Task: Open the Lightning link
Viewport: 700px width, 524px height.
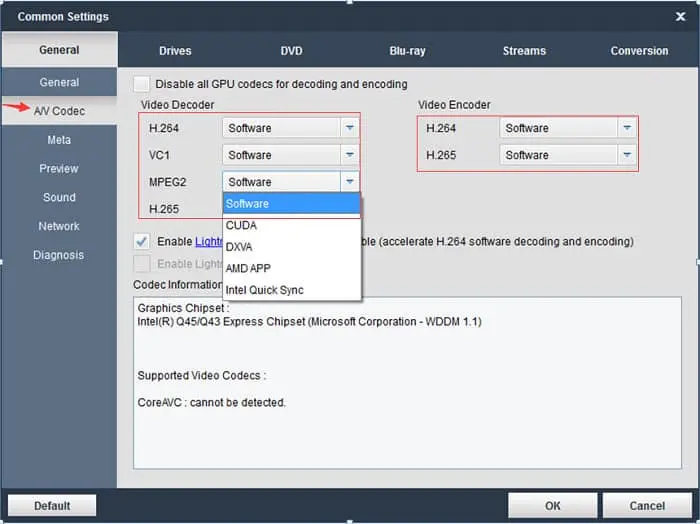Action: click(x=208, y=241)
